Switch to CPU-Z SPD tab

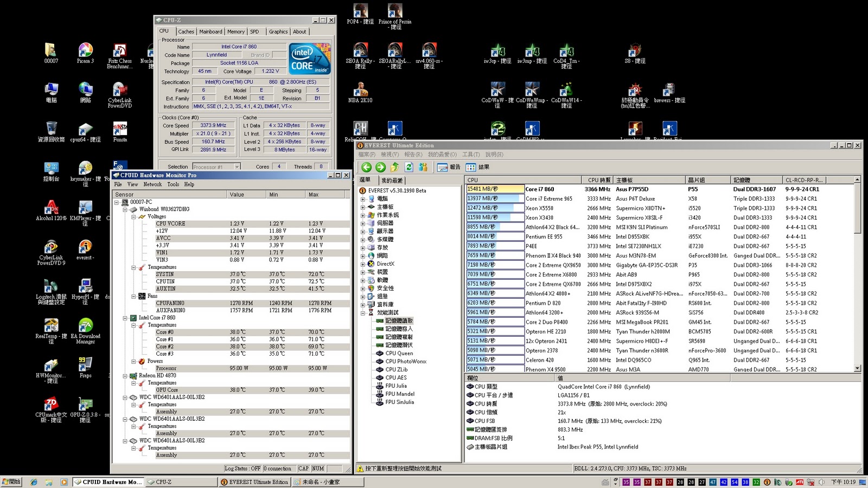click(x=254, y=32)
